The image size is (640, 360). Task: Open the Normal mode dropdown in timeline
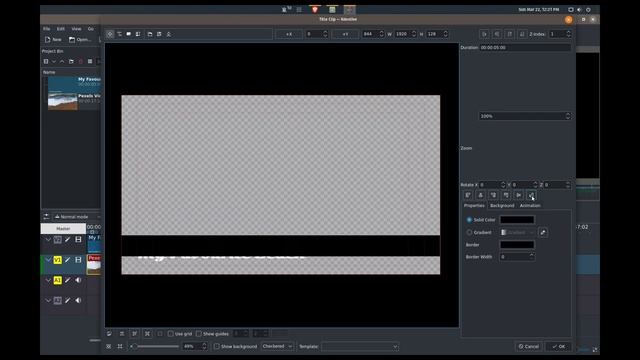[x=77, y=217]
